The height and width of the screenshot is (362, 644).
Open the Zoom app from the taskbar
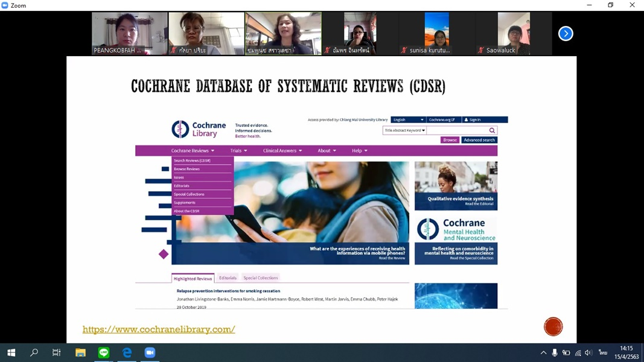(x=150, y=352)
